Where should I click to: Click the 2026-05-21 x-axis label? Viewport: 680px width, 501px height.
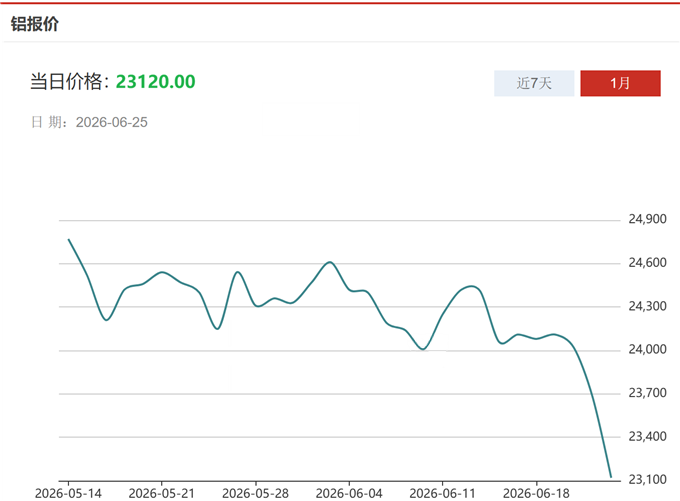(x=162, y=493)
